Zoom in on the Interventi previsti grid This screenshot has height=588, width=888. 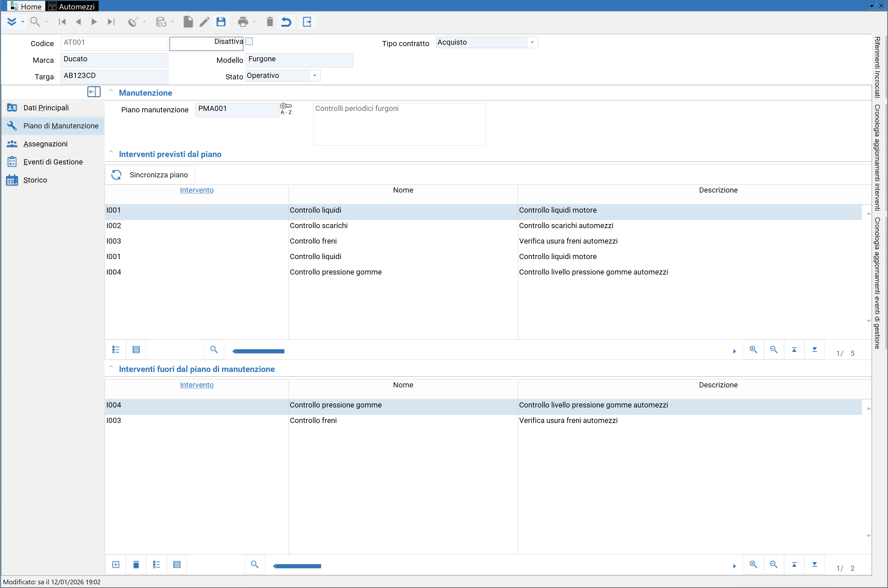click(x=753, y=350)
